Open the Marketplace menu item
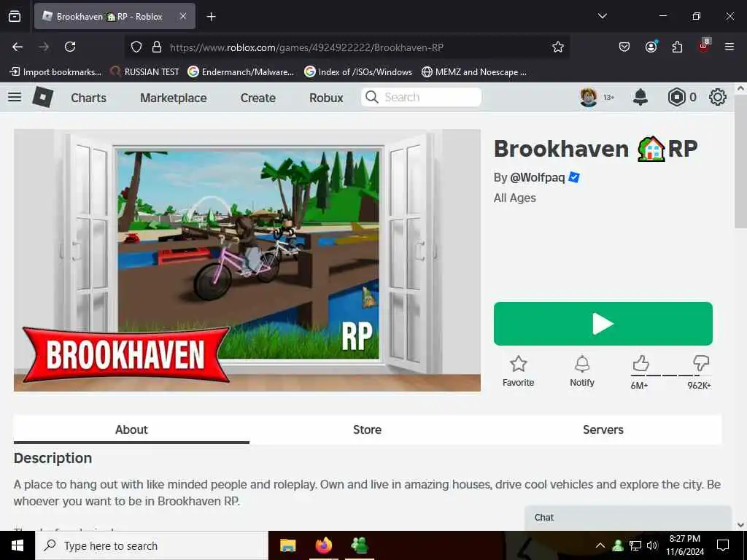The width and height of the screenshot is (747, 560). click(x=174, y=98)
